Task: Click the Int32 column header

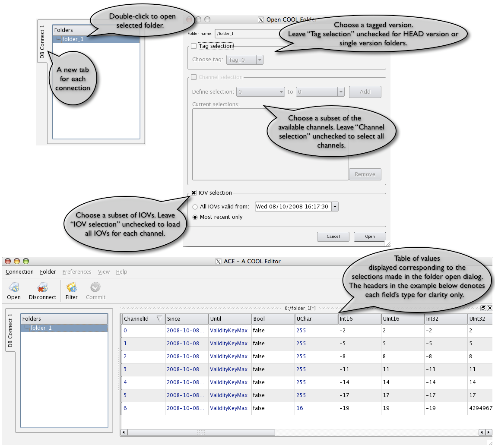Action: click(x=446, y=319)
